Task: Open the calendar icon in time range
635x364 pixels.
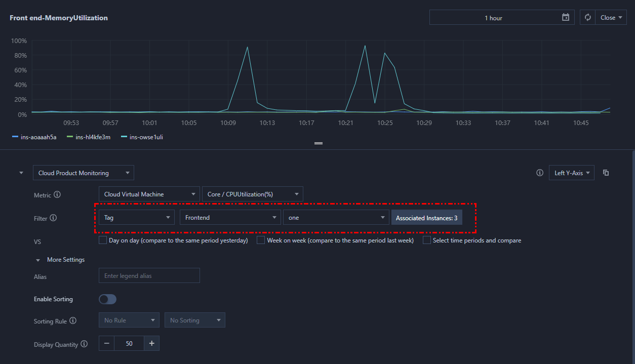Action: 566,18
